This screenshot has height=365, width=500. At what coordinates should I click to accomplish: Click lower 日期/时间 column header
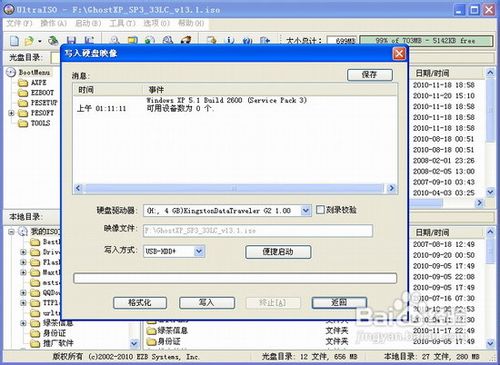point(446,232)
